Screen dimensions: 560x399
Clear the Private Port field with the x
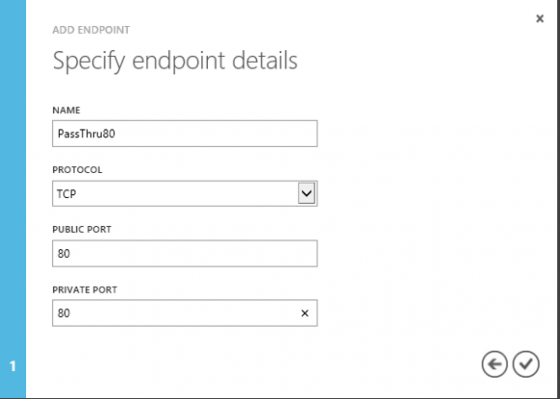[x=305, y=313]
